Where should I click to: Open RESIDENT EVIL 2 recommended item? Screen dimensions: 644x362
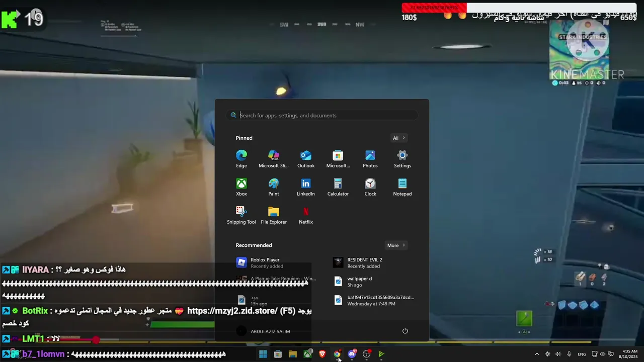pos(370,263)
